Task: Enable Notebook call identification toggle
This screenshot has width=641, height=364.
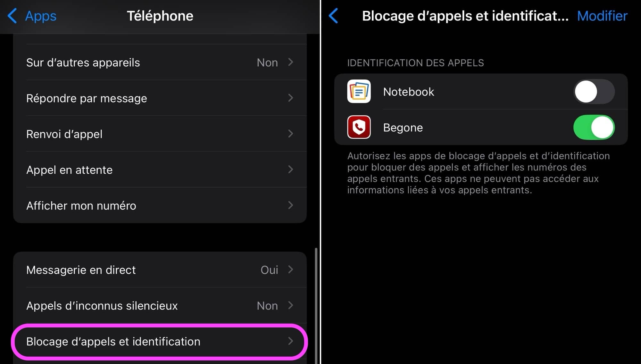Action: [x=594, y=92]
